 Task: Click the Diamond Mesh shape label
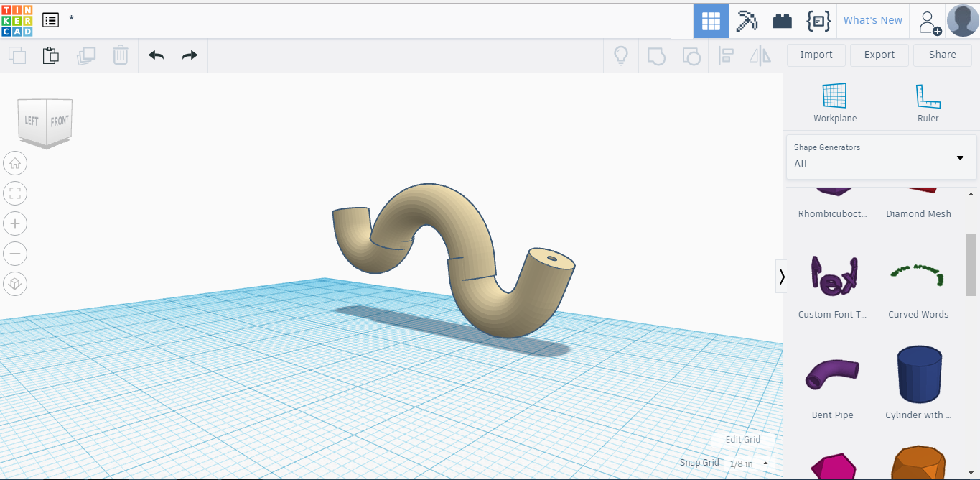pyautogui.click(x=918, y=213)
